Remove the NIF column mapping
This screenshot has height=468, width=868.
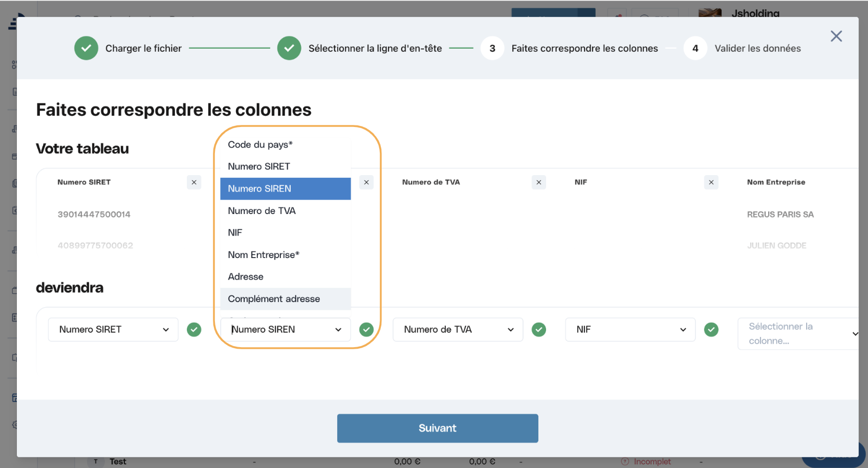pyautogui.click(x=711, y=182)
